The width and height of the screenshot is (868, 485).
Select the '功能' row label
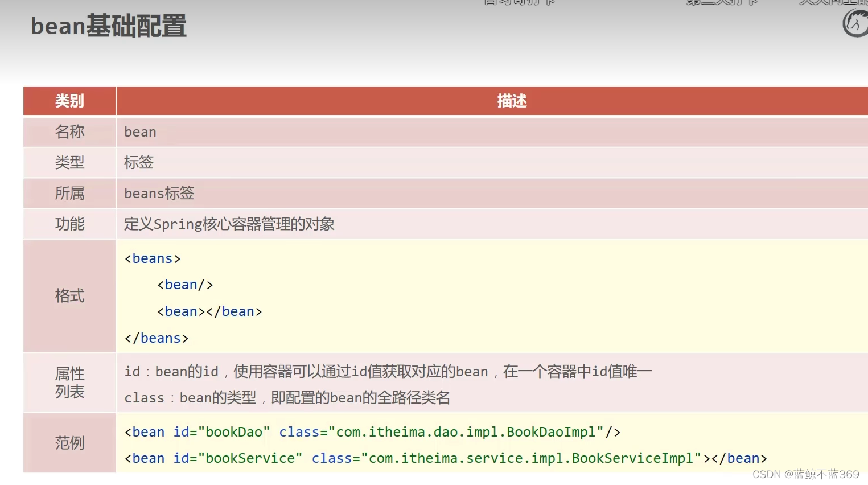(69, 224)
